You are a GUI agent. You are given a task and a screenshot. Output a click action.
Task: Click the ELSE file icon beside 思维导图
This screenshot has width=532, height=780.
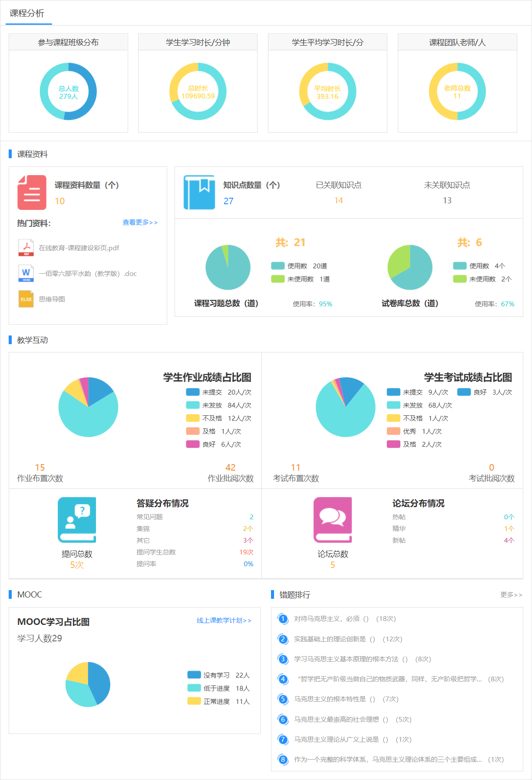(26, 299)
